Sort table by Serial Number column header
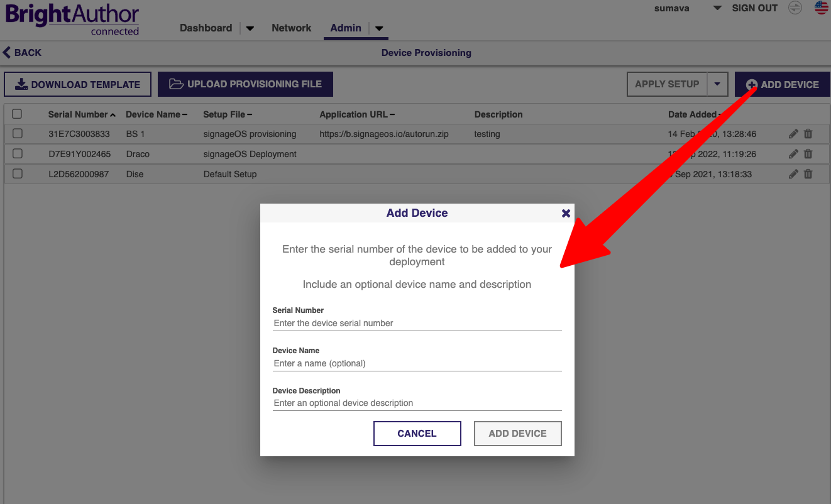The width and height of the screenshot is (831, 504). pos(78,114)
